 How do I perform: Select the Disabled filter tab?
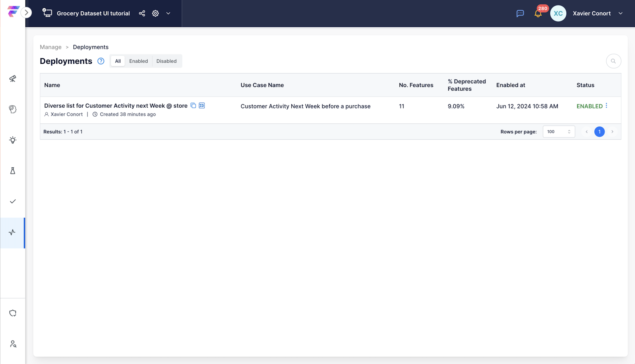(167, 61)
